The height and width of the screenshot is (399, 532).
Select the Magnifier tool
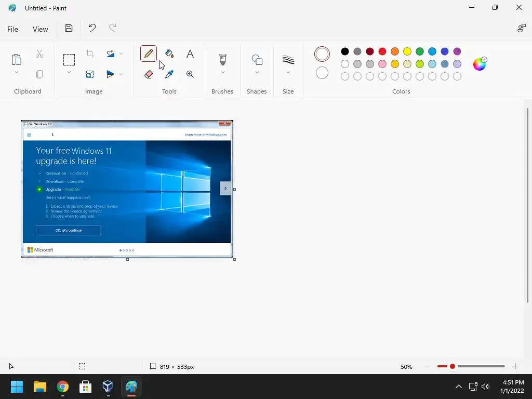click(x=190, y=74)
